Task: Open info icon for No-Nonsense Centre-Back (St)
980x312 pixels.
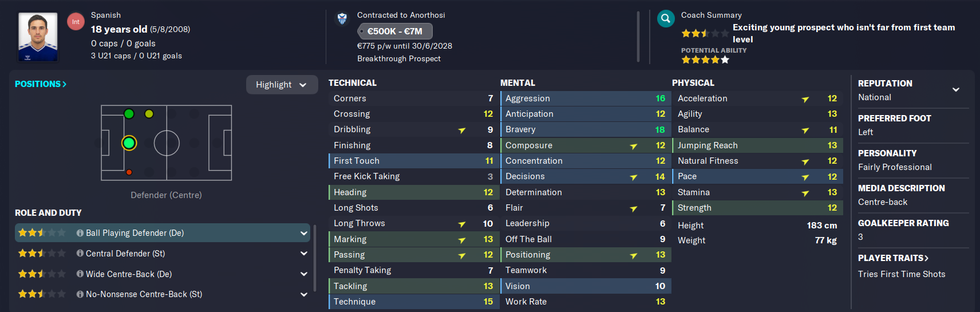Action: click(80, 294)
